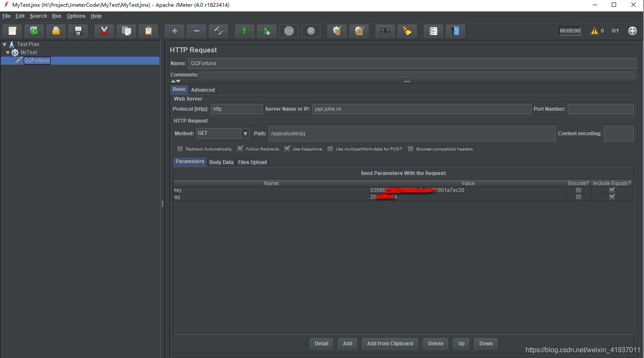Screen dimensions: 644x358
Task: Open the Help menu
Action: coord(96,16)
